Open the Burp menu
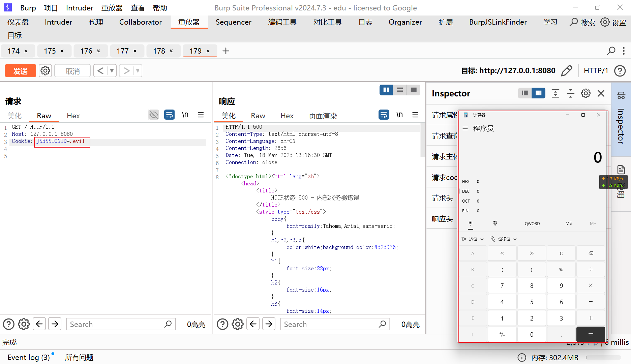Viewport: 631px width, 364px height. click(x=28, y=8)
